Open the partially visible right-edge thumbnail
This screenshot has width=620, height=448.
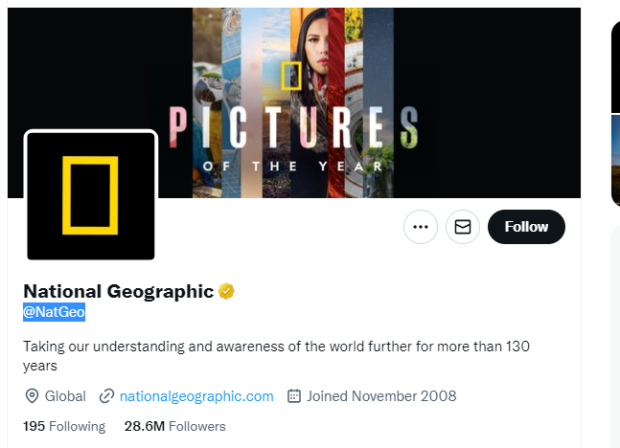click(615, 160)
